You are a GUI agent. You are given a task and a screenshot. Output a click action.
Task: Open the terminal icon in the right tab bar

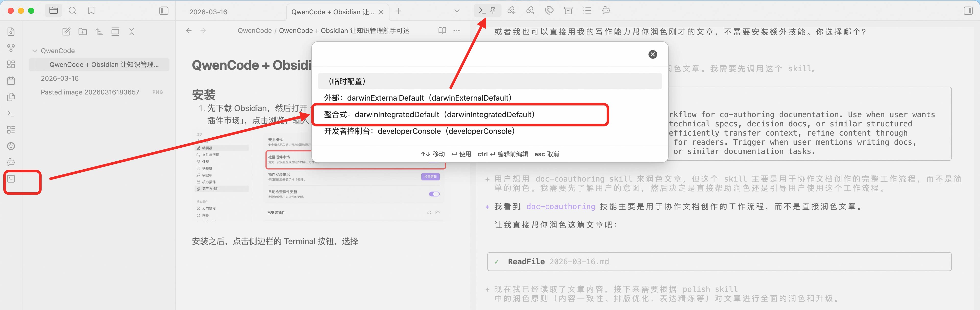(x=482, y=11)
